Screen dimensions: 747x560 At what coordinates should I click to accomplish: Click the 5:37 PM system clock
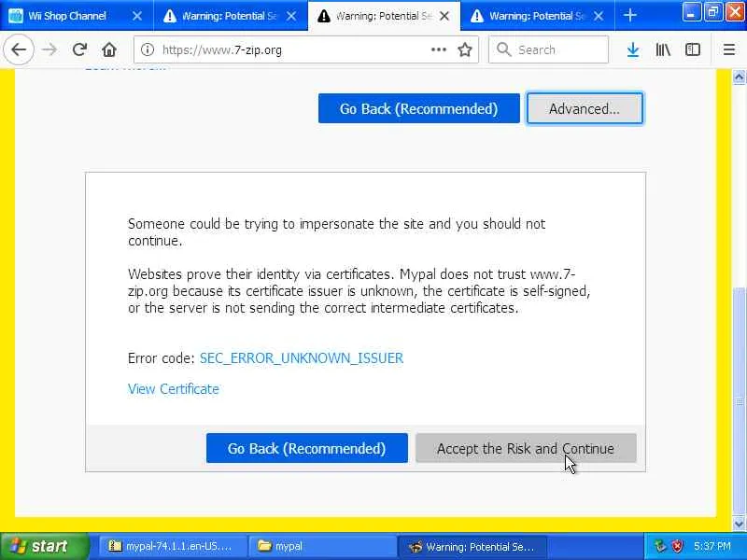pos(712,546)
